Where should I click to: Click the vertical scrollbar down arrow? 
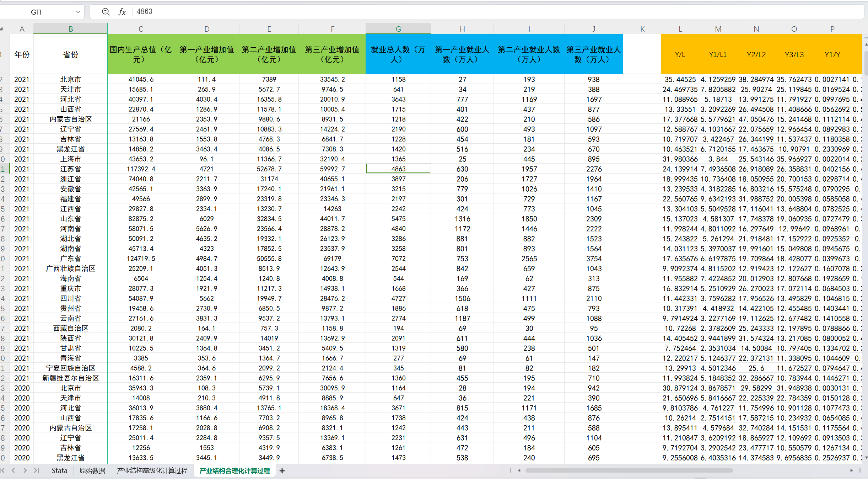[866, 458]
